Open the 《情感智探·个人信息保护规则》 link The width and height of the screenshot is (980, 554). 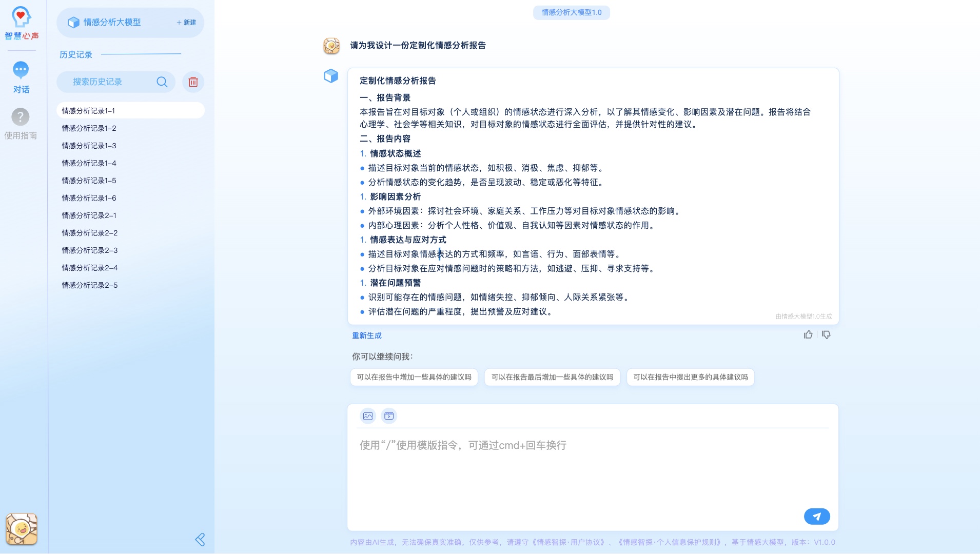(670, 542)
